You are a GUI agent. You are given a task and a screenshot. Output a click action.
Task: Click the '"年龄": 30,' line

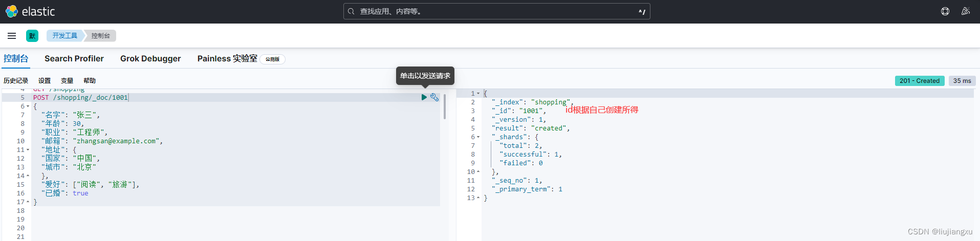pyautogui.click(x=62, y=124)
